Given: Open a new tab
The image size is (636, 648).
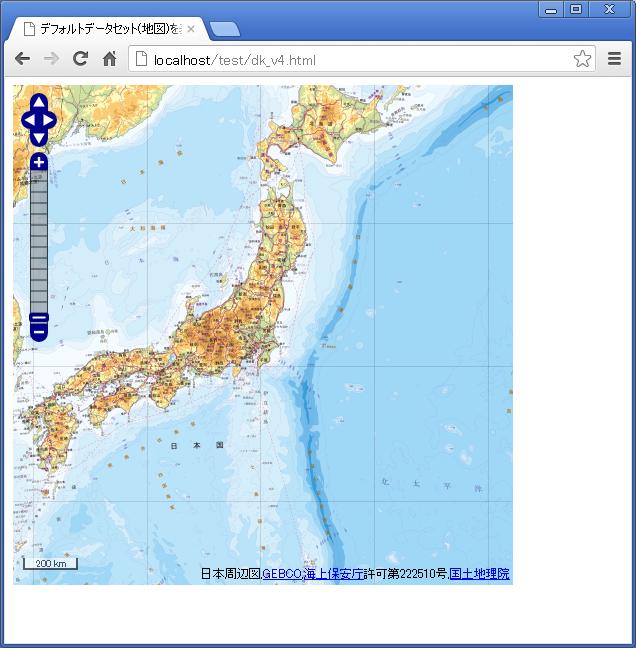Looking at the screenshot, I should (x=224, y=29).
